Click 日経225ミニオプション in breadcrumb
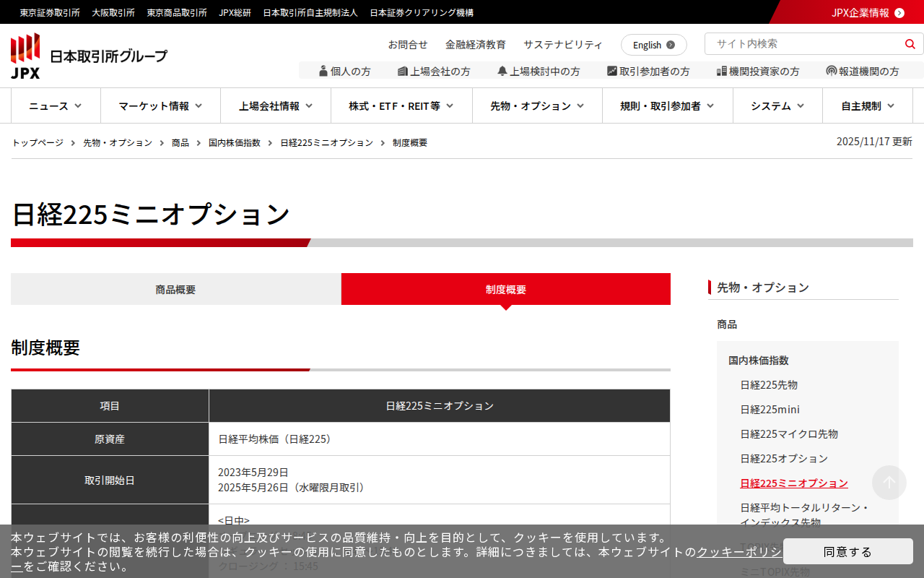This screenshot has width=924, height=578. coord(327,142)
